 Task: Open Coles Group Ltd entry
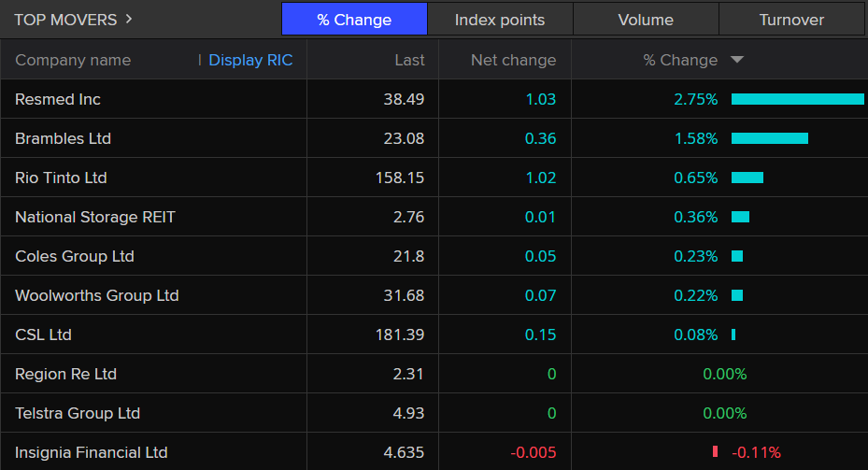pyautogui.click(x=75, y=256)
